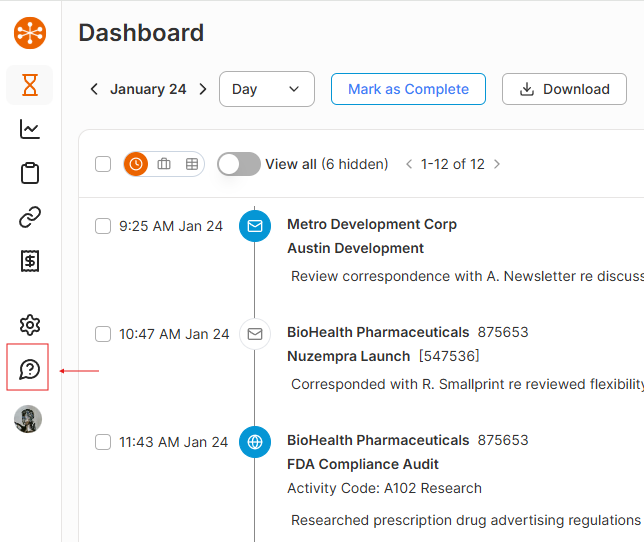Go to next day after January 24
644x542 pixels.
click(203, 89)
